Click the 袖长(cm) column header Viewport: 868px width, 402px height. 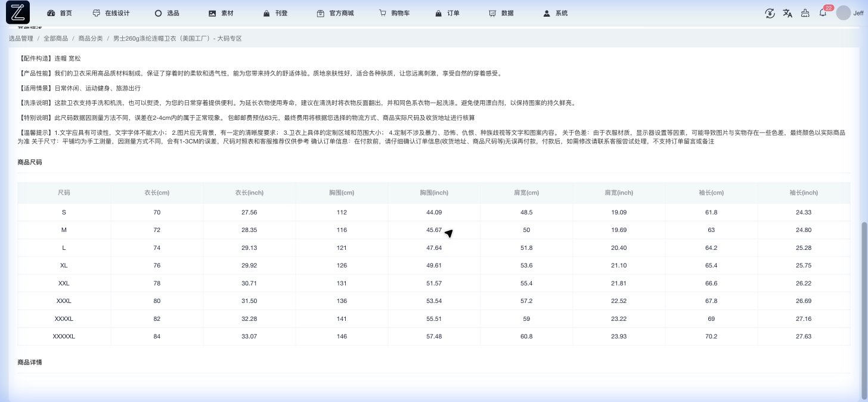pyautogui.click(x=711, y=193)
